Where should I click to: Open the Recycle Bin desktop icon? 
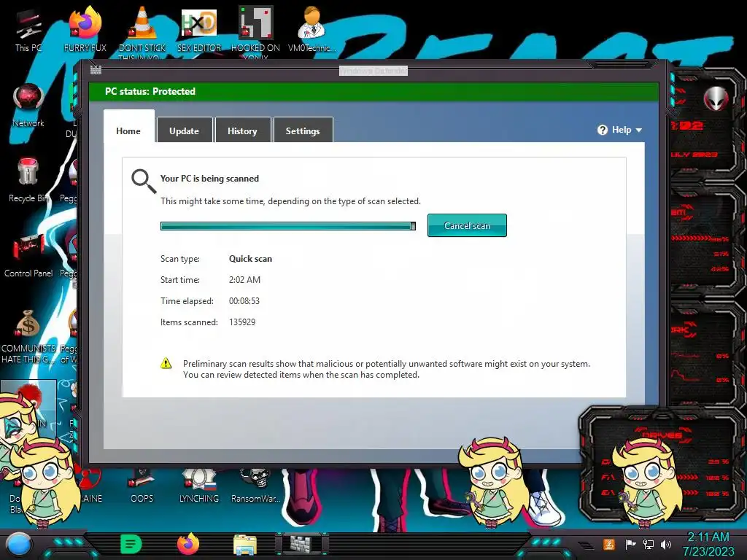28,180
